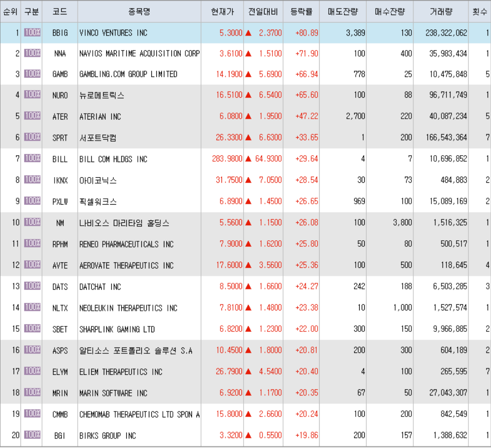Click the 100% badge next to NURO
The width and height of the screenshot is (491, 448).
coord(32,94)
